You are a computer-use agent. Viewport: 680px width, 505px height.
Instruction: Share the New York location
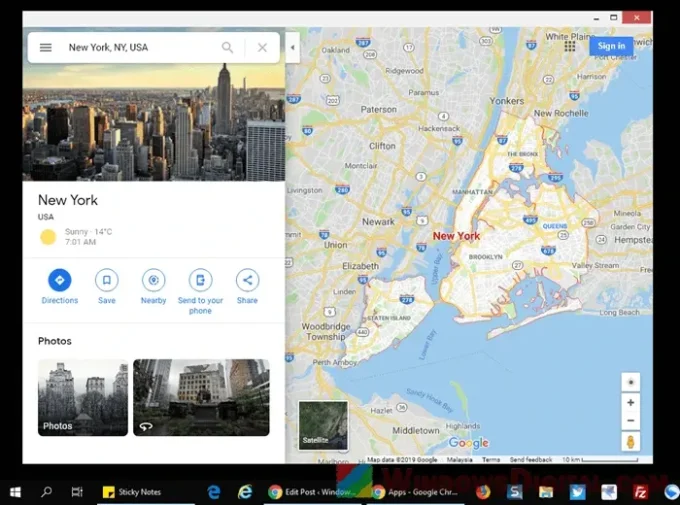(x=247, y=281)
